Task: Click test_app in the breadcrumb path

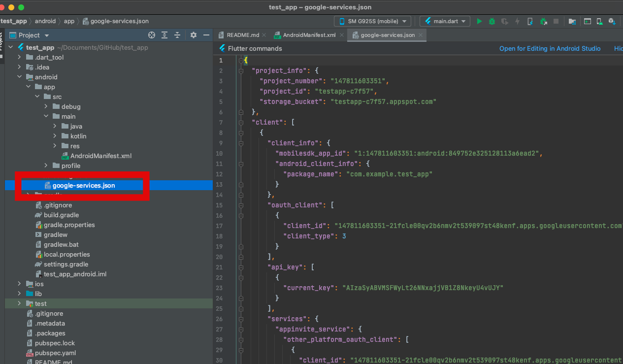Action: coord(13,21)
